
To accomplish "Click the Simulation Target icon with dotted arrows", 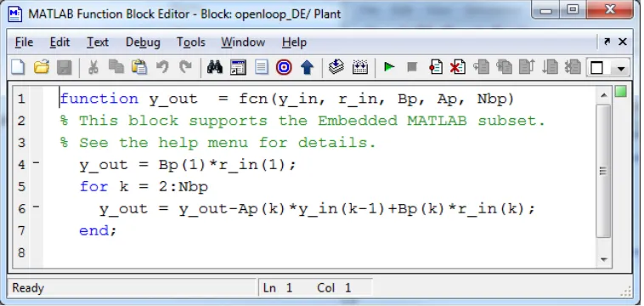I will click(x=359, y=67).
